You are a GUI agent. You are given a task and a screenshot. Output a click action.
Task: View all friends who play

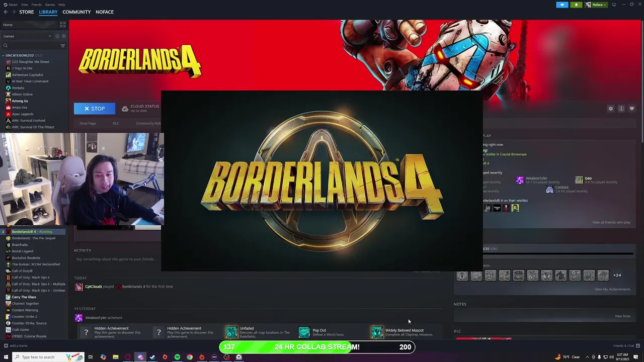coord(611,222)
